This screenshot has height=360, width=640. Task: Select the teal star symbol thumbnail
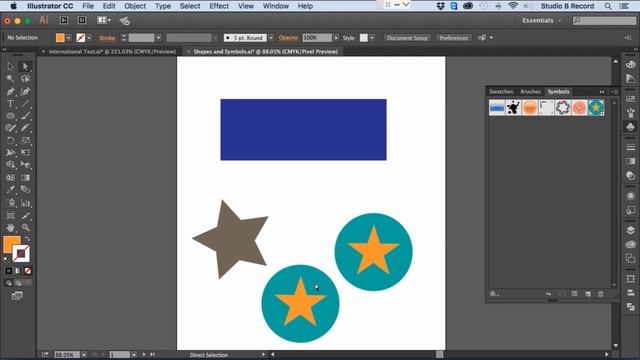[596, 108]
